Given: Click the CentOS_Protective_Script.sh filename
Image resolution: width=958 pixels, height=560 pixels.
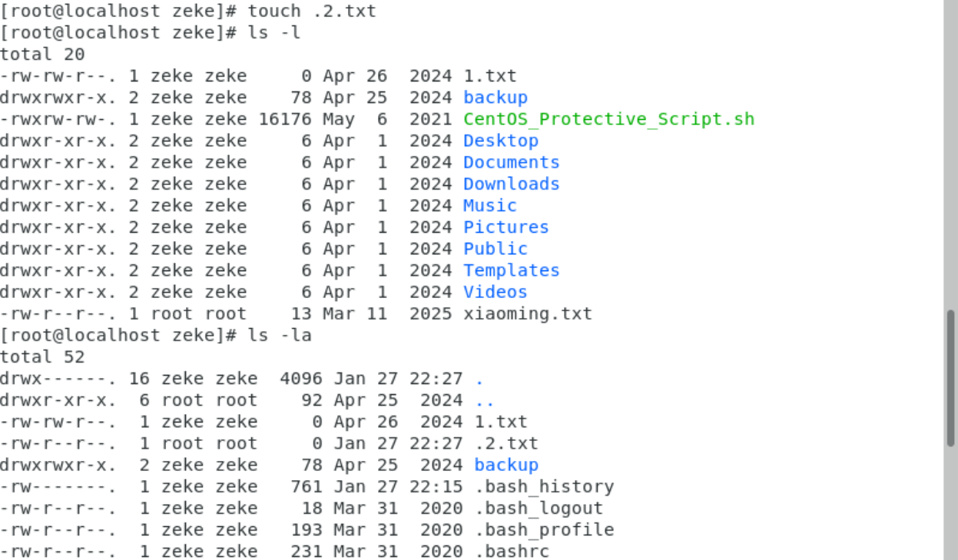Looking at the screenshot, I should click(608, 119).
